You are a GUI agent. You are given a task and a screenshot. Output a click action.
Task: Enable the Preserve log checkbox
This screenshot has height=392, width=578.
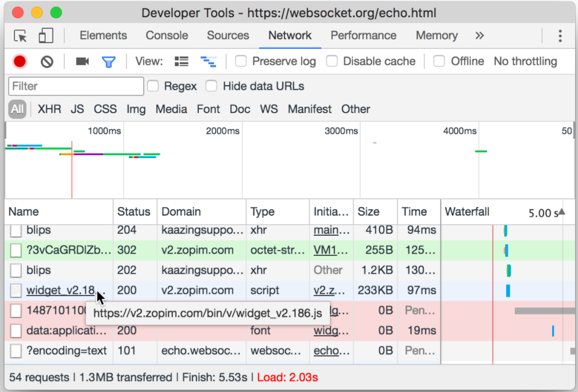pos(241,61)
